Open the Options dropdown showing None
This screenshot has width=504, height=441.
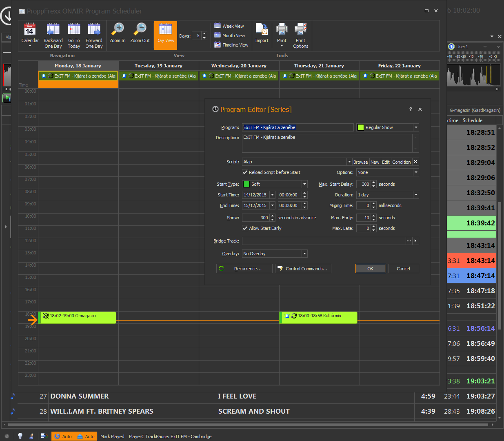coord(416,172)
